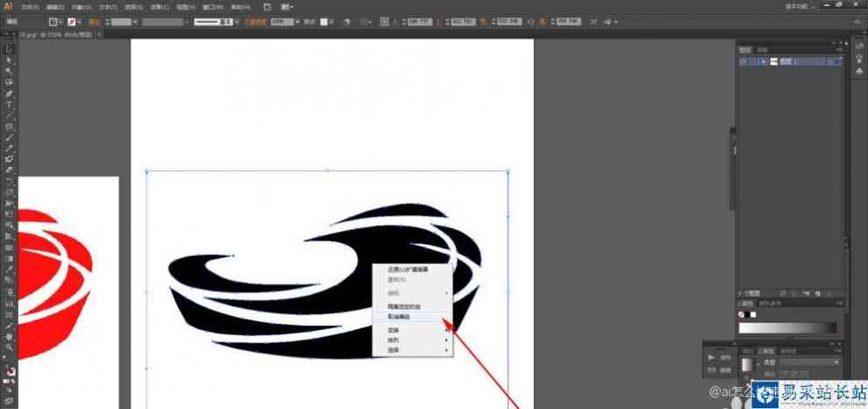Select the Selection tool in the toolbox
Image resolution: width=868 pixels, height=409 pixels.
coord(9,49)
